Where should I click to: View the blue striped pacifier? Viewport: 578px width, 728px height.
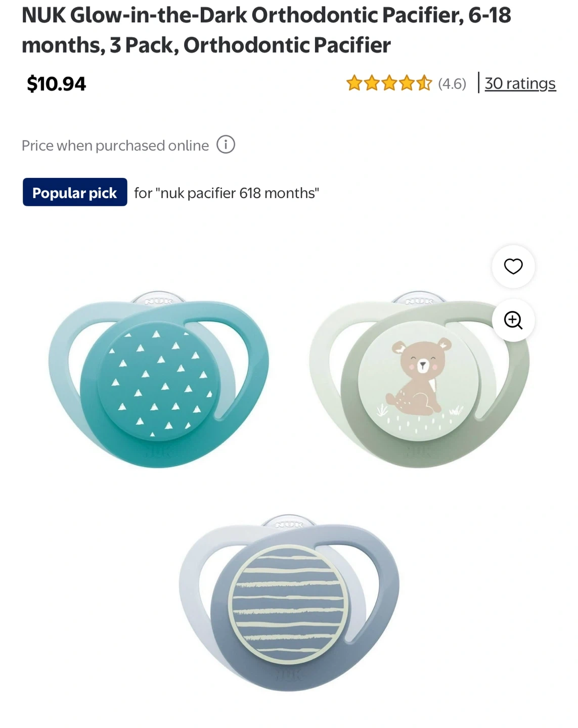(x=289, y=603)
